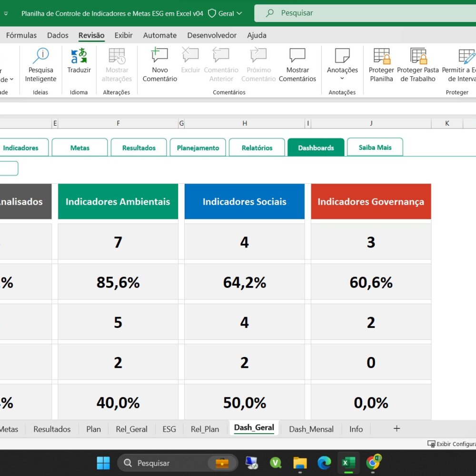Open the Windows Start menu

[x=103, y=463]
